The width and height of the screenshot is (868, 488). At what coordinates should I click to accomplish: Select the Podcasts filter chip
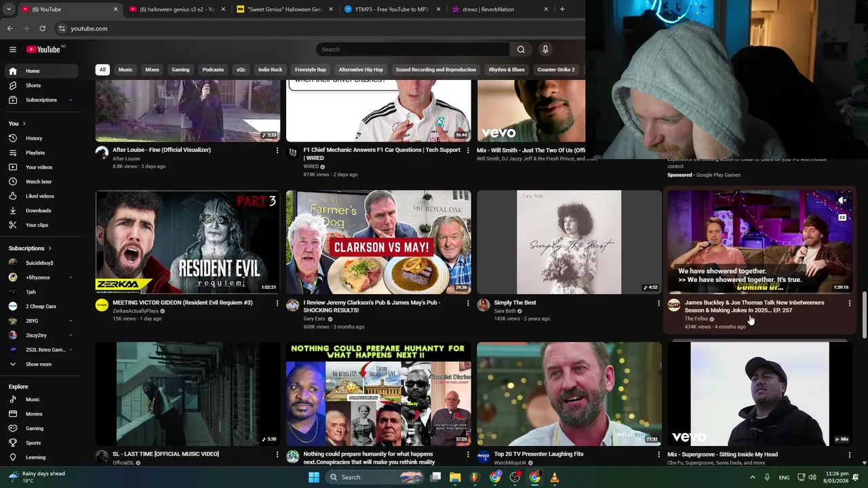213,70
